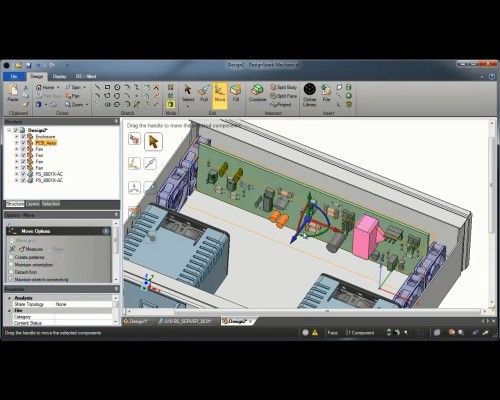Open the help icon in ribbon corner
This screenshot has width=500, height=400.
pos(492,77)
